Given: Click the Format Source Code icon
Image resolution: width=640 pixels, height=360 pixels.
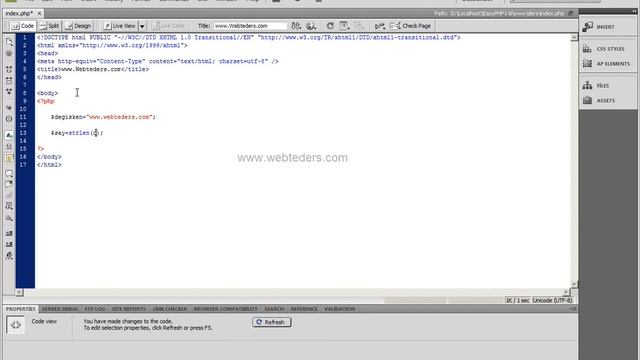Looking at the screenshot, I should [x=9, y=256].
